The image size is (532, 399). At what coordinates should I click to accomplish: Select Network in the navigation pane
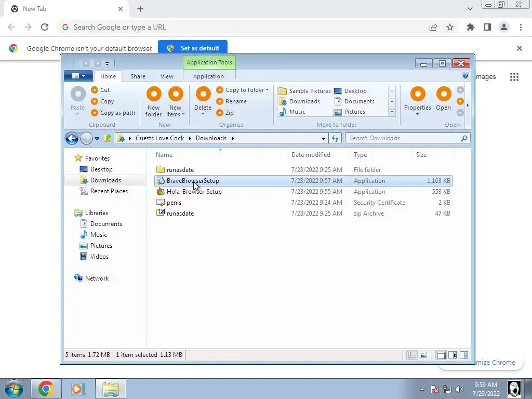[x=91, y=278]
